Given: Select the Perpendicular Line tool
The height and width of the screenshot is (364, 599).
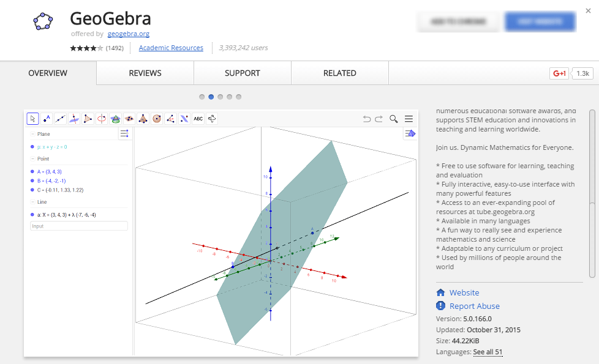Looking at the screenshot, I should click(x=74, y=119).
